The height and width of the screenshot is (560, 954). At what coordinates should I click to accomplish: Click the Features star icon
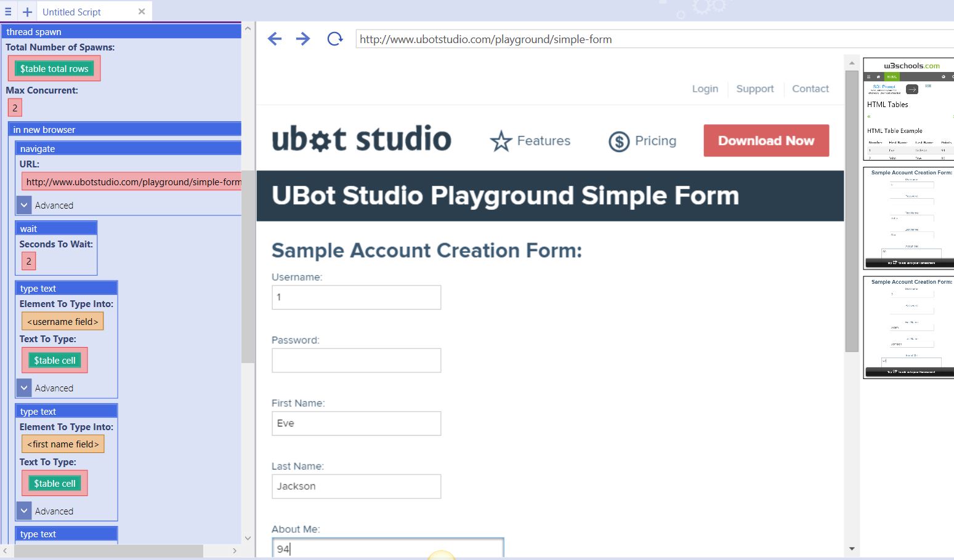point(501,141)
